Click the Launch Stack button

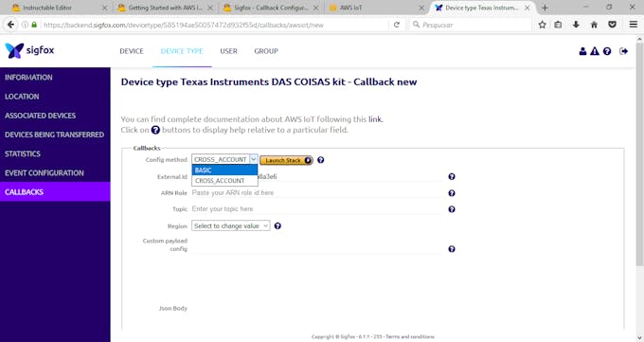pos(286,160)
